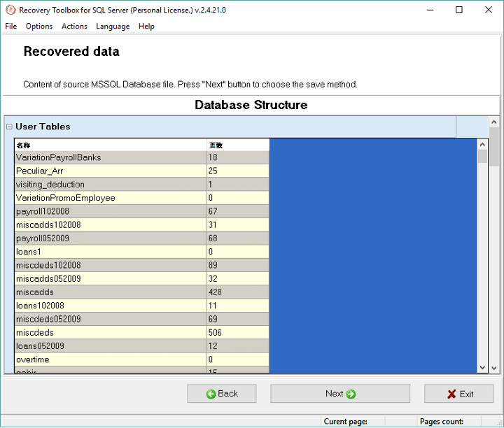The image size is (504, 428).
Task: Open the Actions menu
Action: pyautogui.click(x=74, y=27)
